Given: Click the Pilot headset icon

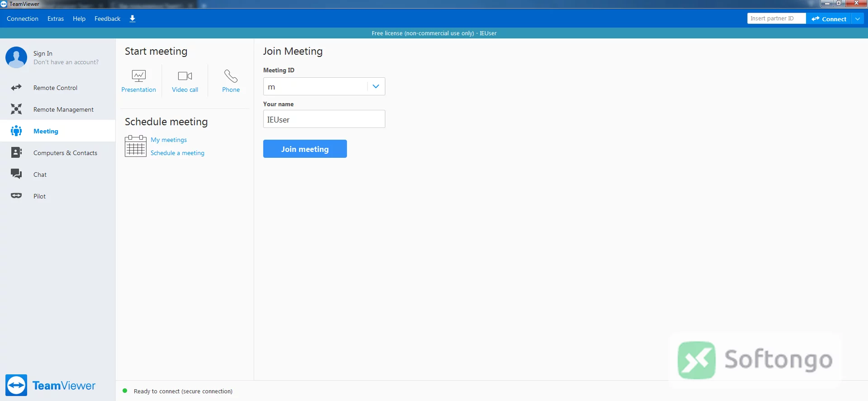Looking at the screenshot, I should 16,196.
